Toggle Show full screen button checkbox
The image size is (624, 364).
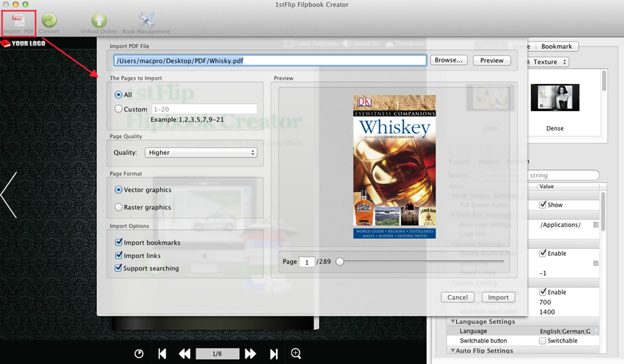tap(542, 205)
